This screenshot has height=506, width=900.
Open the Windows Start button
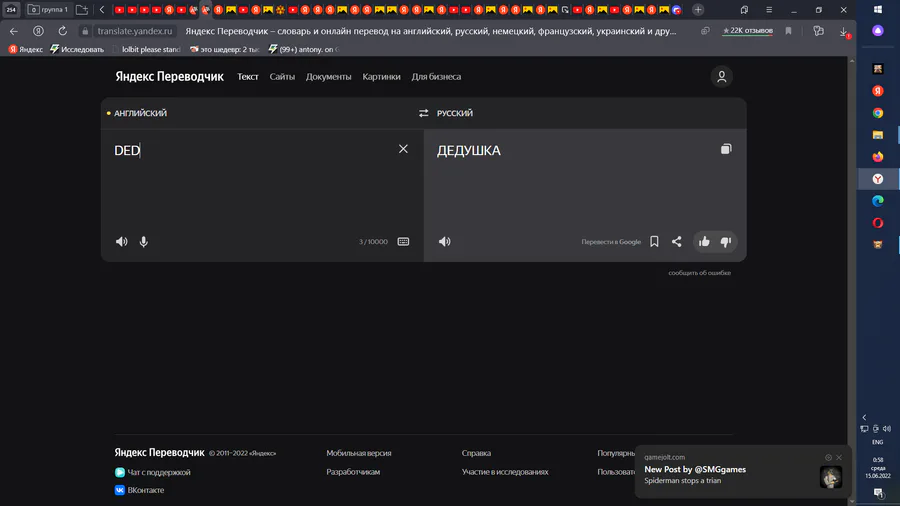(x=878, y=10)
